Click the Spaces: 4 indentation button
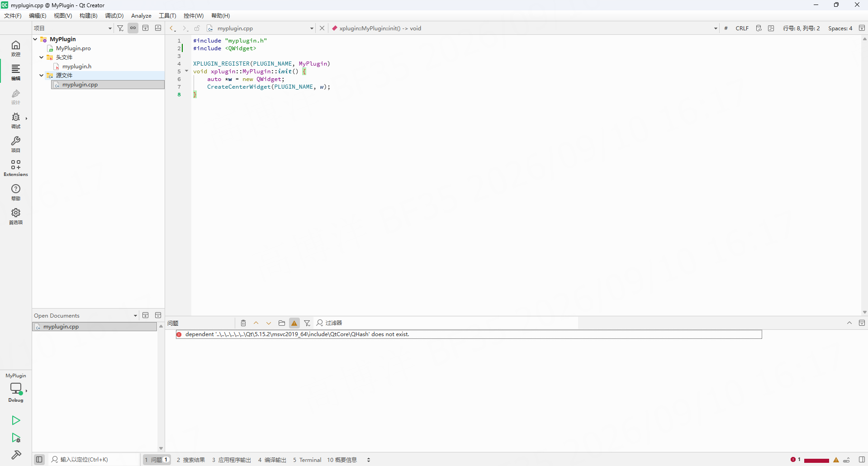This screenshot has width=868, height=466. tap(840, 28)
